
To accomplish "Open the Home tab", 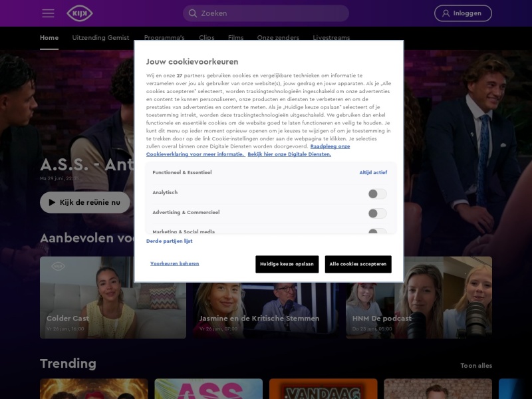I will tap(49, 38).
